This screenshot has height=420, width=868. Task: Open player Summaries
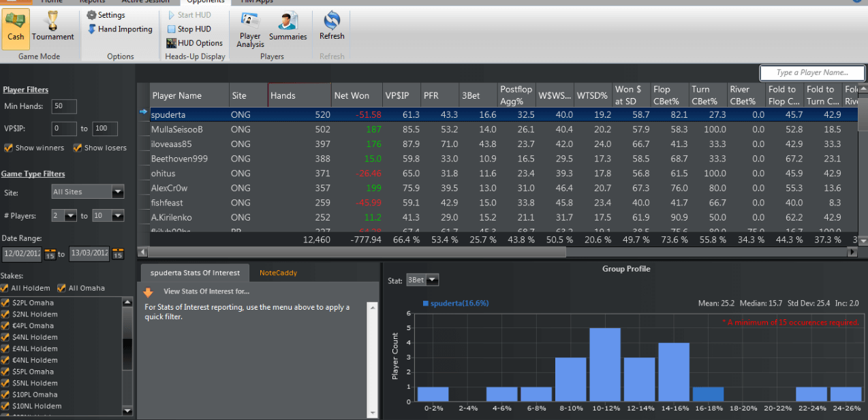click(288, 28)
